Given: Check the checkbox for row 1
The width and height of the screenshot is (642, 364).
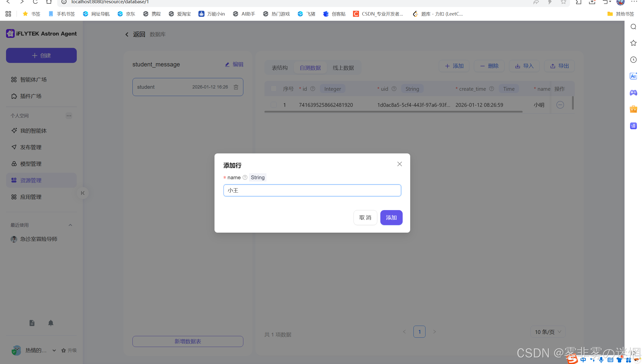Looking at the screenshot, I should (x=273, y=105).
